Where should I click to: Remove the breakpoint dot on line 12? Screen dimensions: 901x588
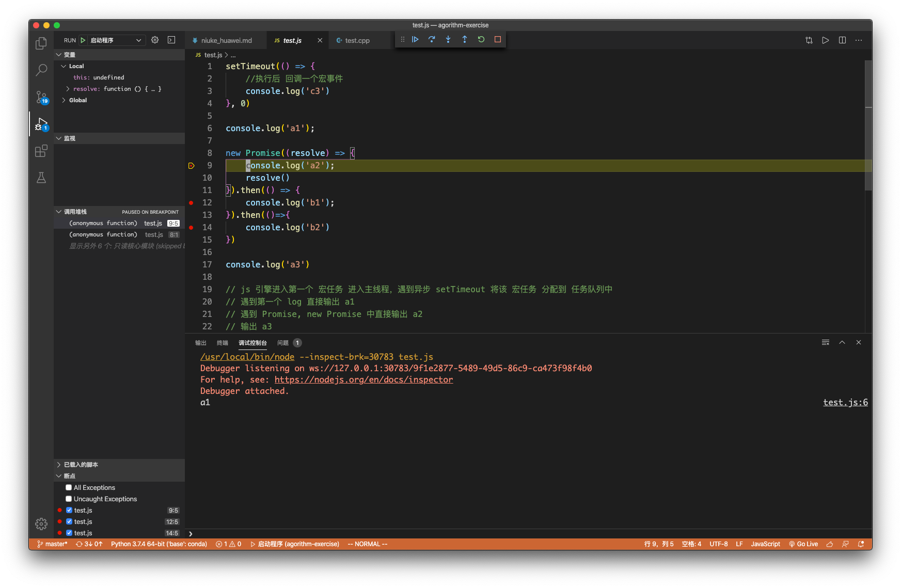pos(191,203)
